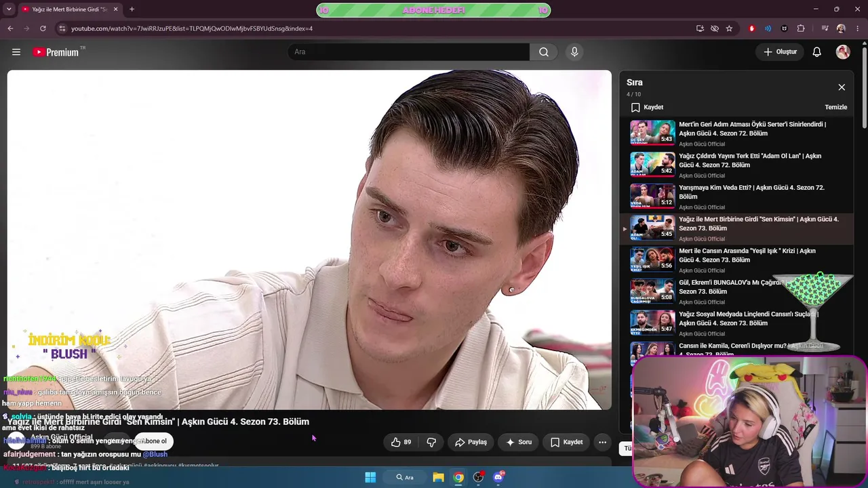This screenshot has height=488, width=868.
Task: Open Windows taskbar Ara search
Action: point(405,477)
